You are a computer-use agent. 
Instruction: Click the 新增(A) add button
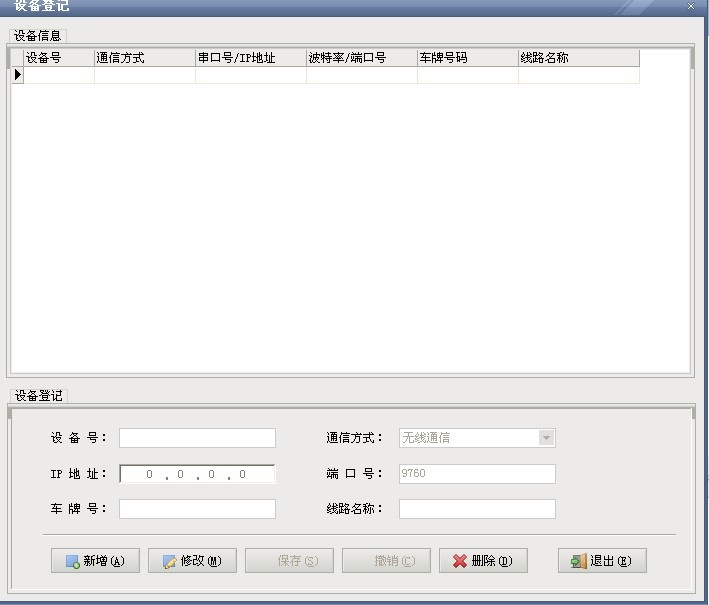point(95,561)
